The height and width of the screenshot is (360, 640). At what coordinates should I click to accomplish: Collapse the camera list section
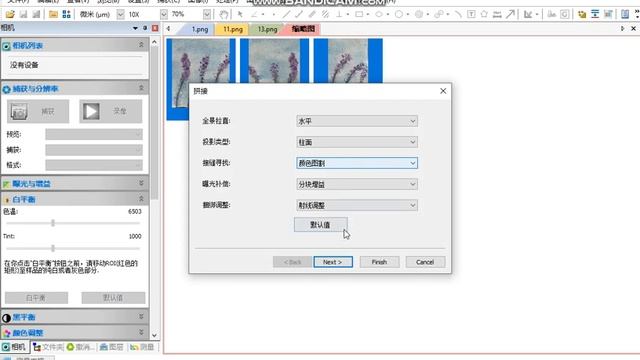coord(141,44)
